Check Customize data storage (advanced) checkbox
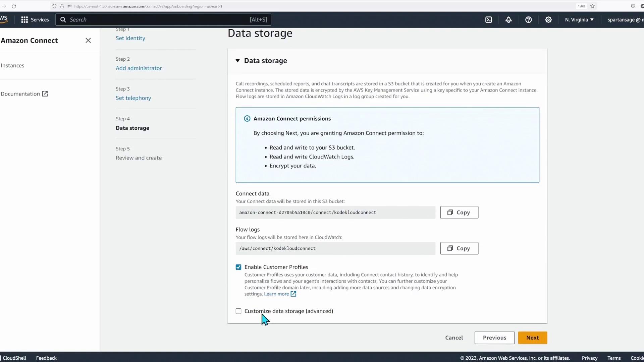644x362 pixels. (x=238, y=311)
